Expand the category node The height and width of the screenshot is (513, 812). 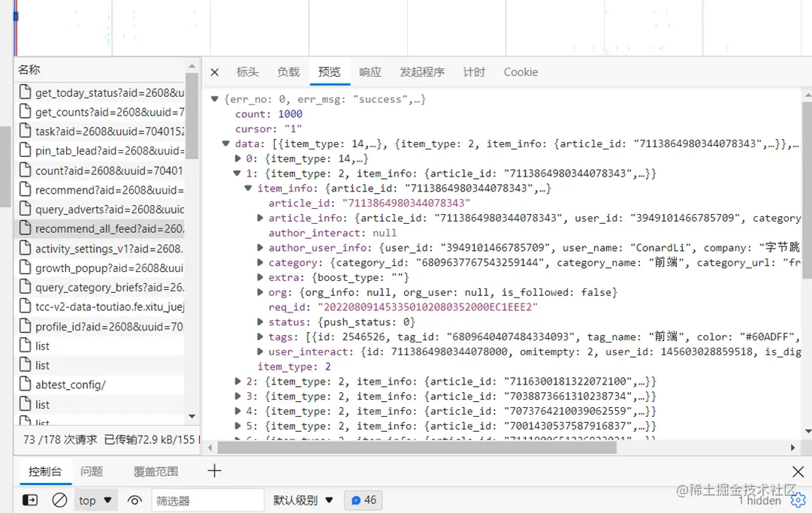pyautogui.click(x=260, y=262)
